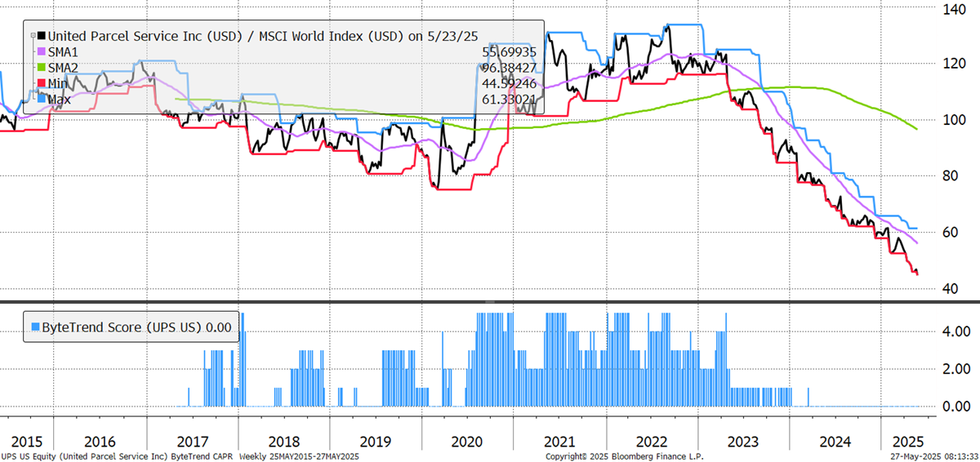Viewport: 980px width, 462px height.
Task: Select the Min legend label
Action: (x=59, y=83)
